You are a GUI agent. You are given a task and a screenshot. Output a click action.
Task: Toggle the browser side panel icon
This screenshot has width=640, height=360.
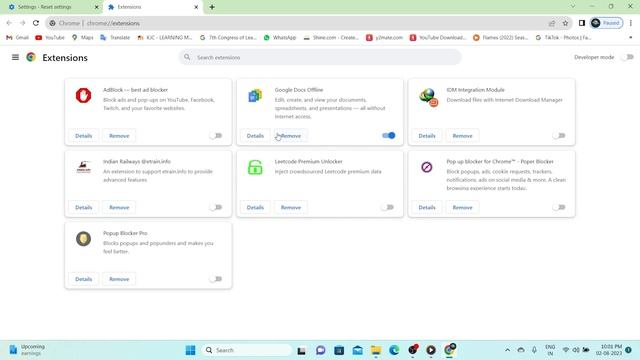(x=582, y=23)
